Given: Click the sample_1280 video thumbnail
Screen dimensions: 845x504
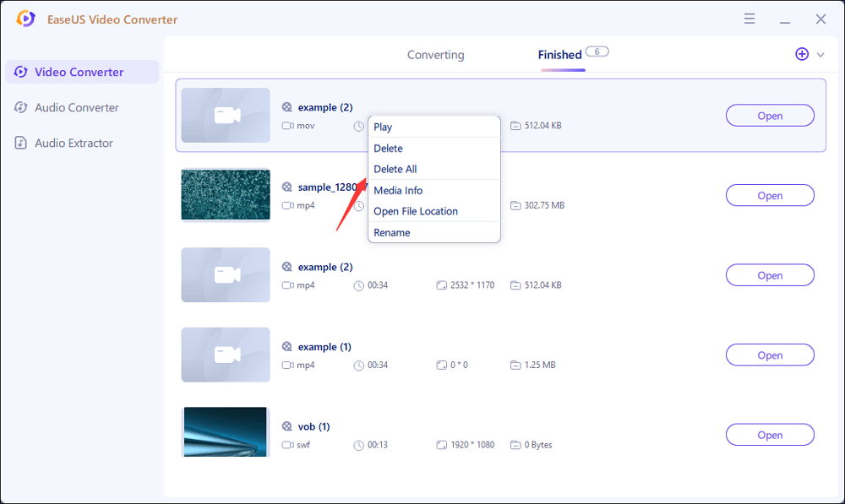Looking at the screenshot, I should 225,195.
